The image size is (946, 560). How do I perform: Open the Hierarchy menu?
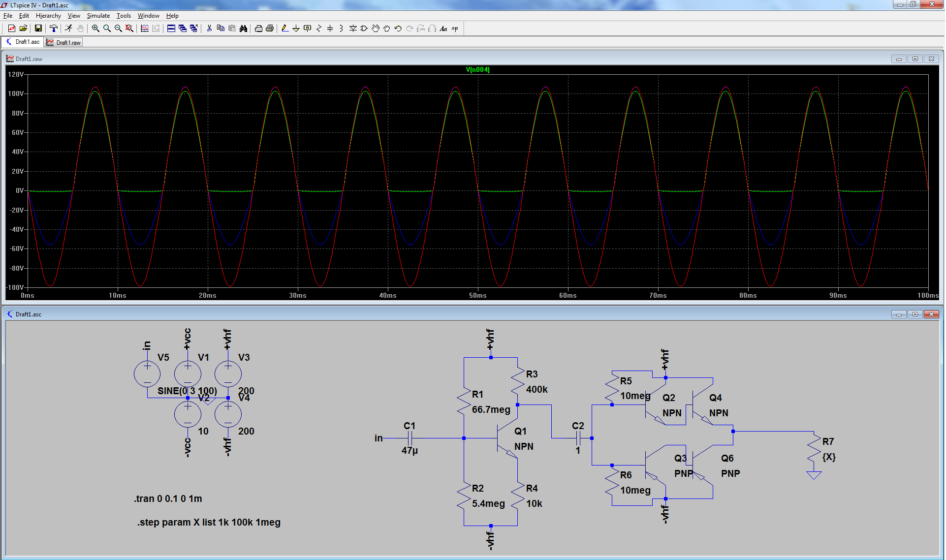click(48, 16)
